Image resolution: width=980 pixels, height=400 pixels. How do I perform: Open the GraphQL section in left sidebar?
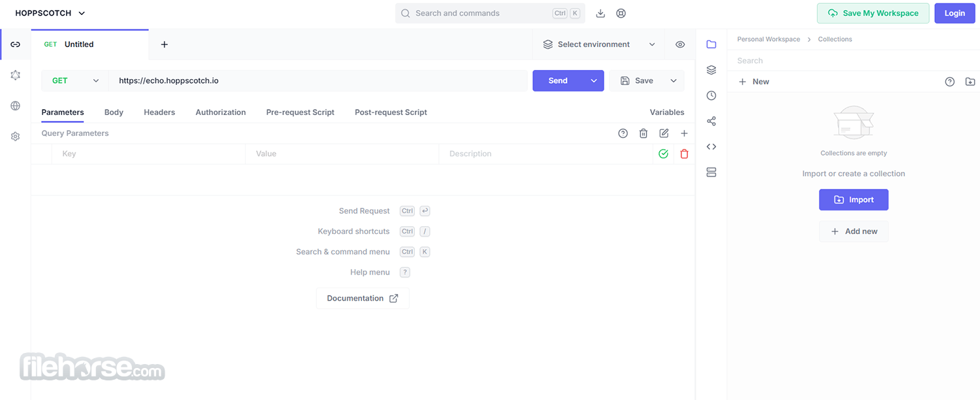pyautogui.click(x=16, y=75)
